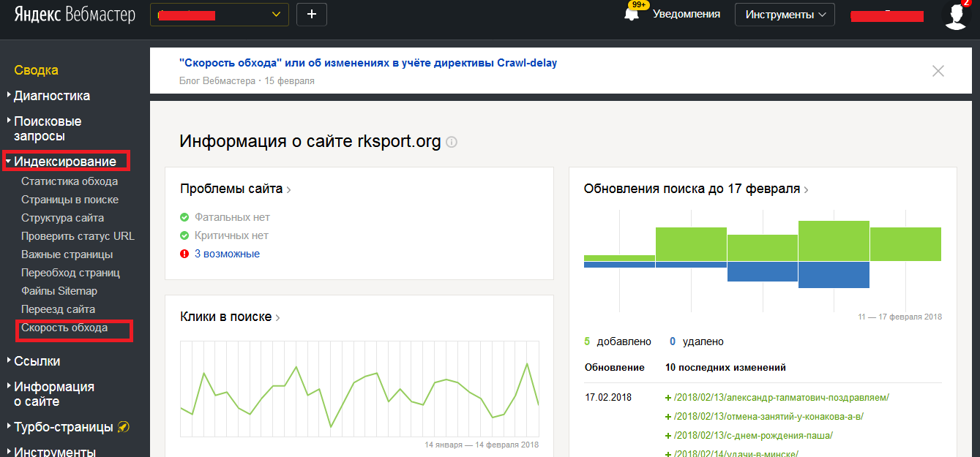Click the rocket icon next to Турбо-страницы

124,427
